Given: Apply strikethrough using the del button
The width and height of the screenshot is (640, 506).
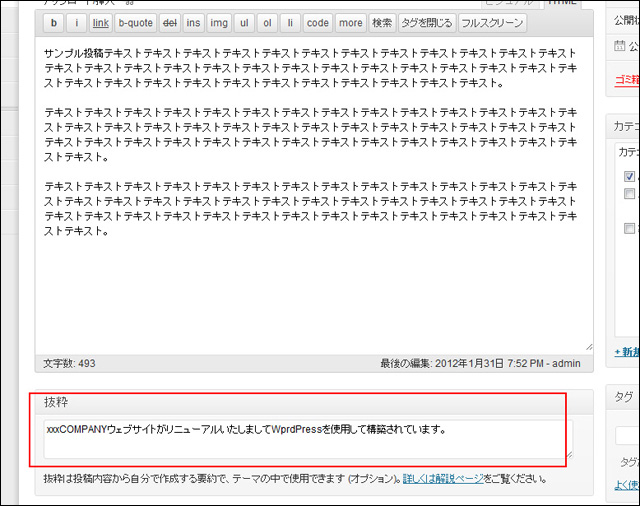Looking at the screenshot, I should pyautogui.click(x=169, y=22).
